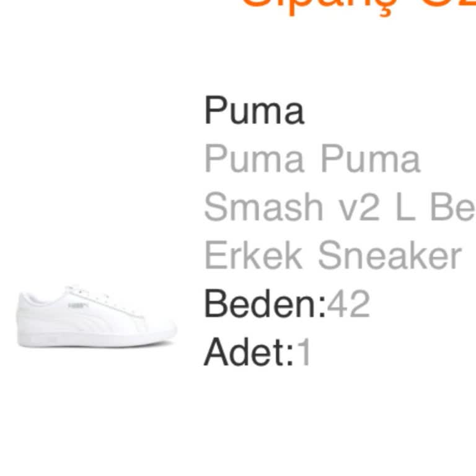This screenshot has height=476, width=476.
Task: Click the first gray Puma word in product title
Action: [x=254, y=159]
